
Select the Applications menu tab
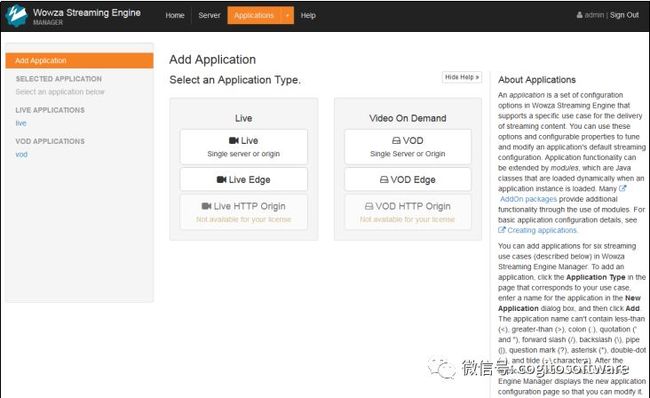(x=254, y=15)
